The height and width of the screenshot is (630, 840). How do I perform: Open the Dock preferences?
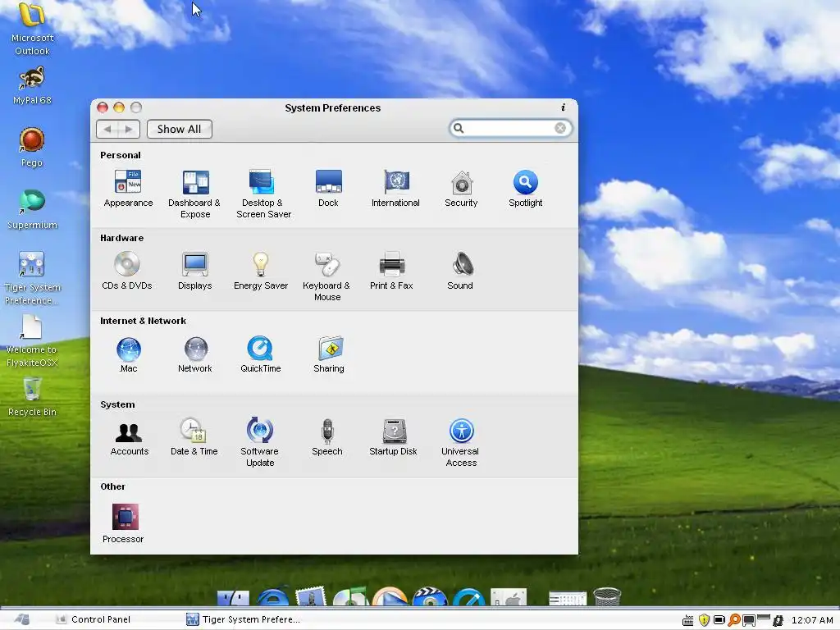pos(328,189)
